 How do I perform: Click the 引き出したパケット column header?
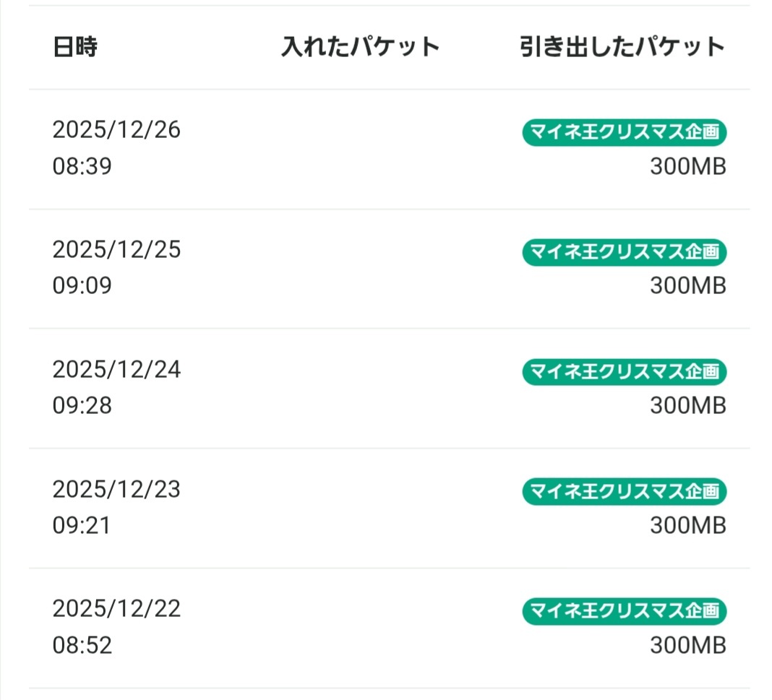(x=622, y=47)
